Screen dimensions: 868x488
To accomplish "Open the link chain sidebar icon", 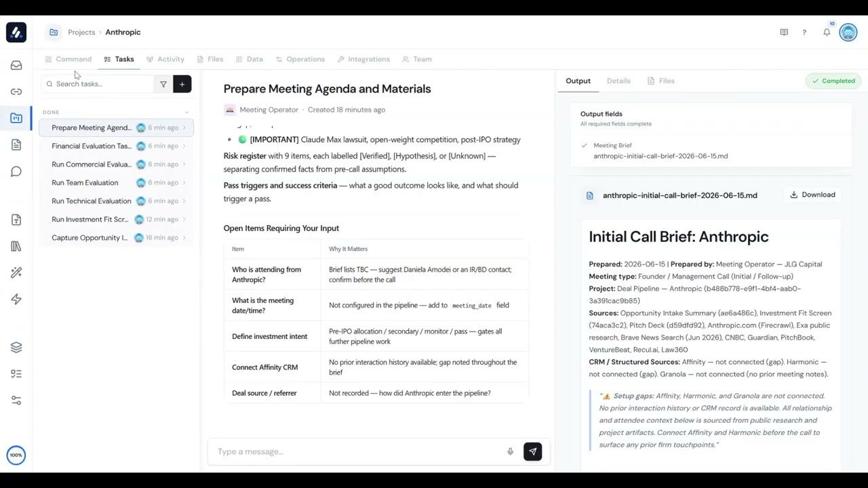I will (16, 91).
